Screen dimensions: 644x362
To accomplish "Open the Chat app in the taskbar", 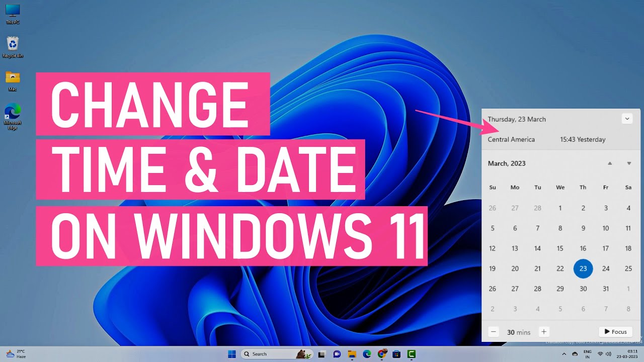I will (x=337, y=354).
